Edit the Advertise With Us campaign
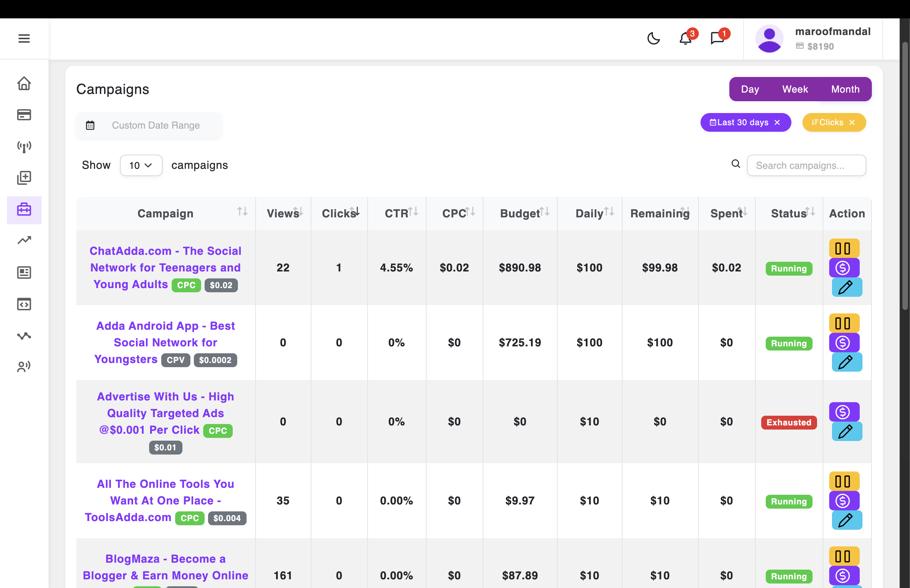Viewport: 910px width, 588px height. click(x=846, y=431)
